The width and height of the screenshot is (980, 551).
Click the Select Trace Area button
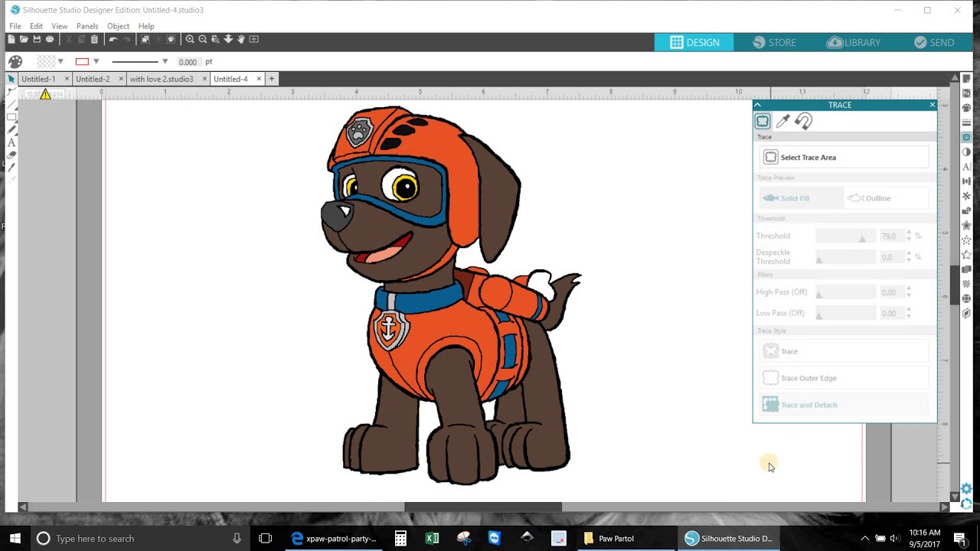coord(844,157)
